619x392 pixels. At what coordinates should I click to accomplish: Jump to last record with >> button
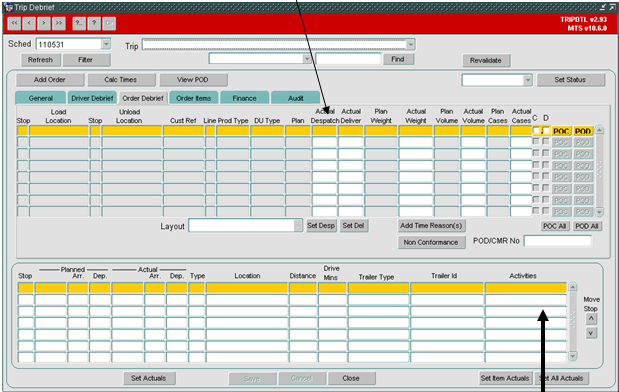58,24
